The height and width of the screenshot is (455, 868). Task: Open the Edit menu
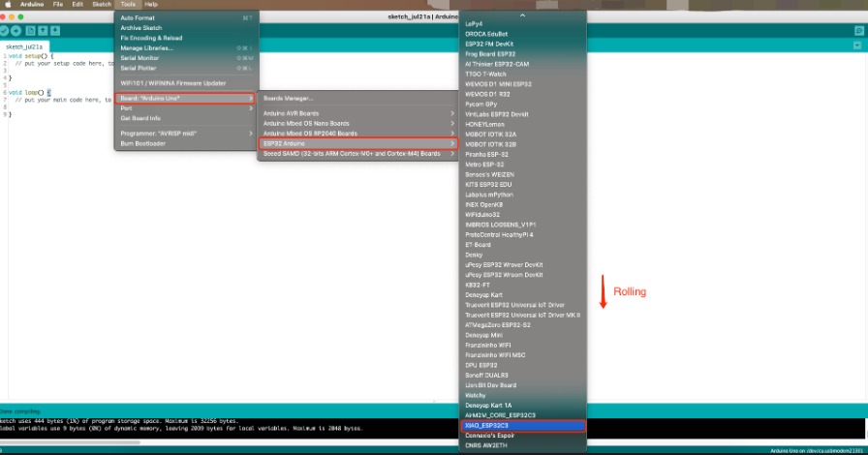77,5
